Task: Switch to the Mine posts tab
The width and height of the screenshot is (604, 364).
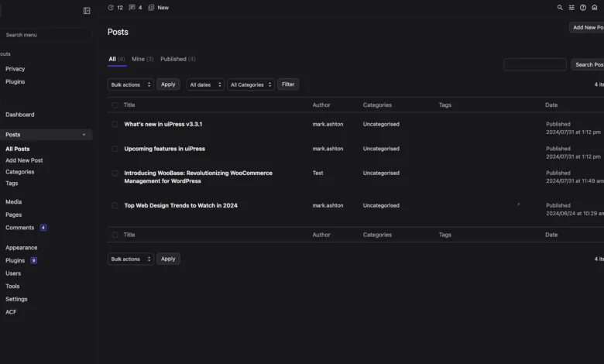Action: tap(142, 59)
